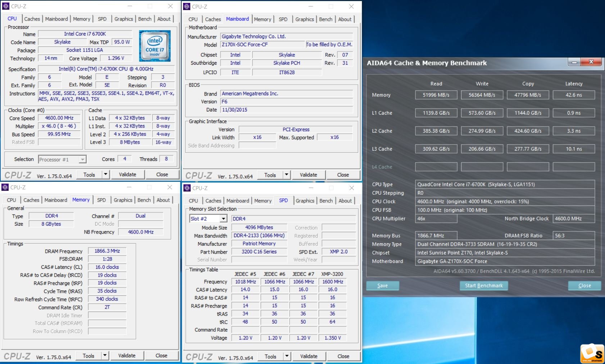Screen dimensions: 605x364
Task: Click the Memory Latency value 42.6 ns
Action: pos(574,95)
